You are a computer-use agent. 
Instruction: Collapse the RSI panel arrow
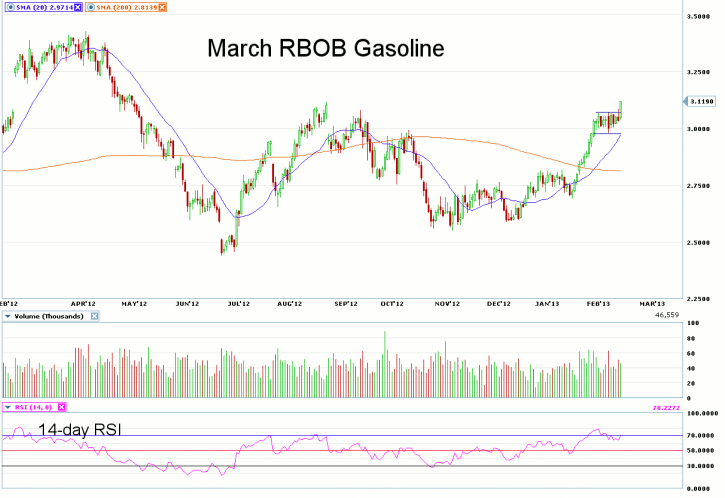(8, 407)
